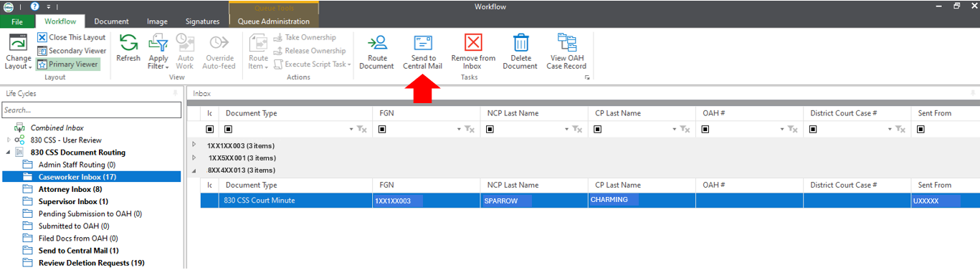Click the Route Document task
This screenshot has width=980, height=270.
376,52
